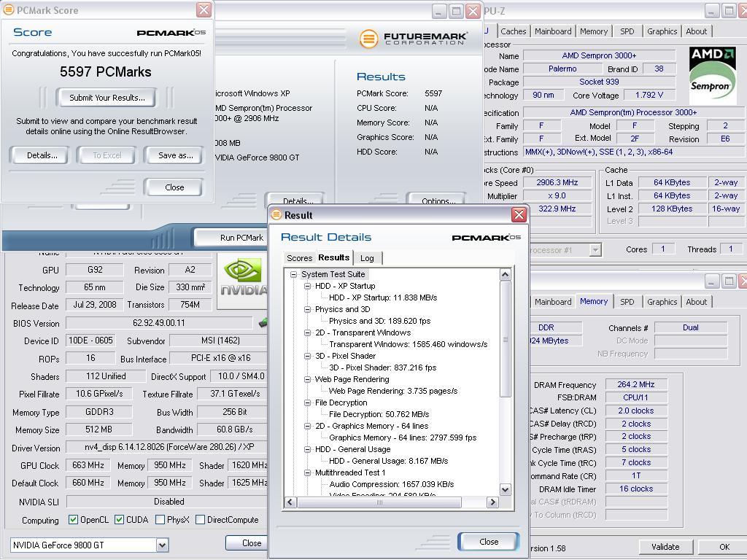Screen dimensions: 747x560
Task: Select the Results tab in Result Details
Action: tap(333, 257)
